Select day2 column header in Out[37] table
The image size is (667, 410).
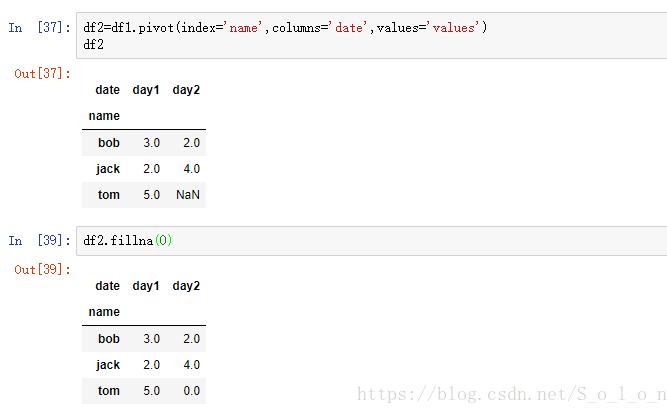coord(186,90)
